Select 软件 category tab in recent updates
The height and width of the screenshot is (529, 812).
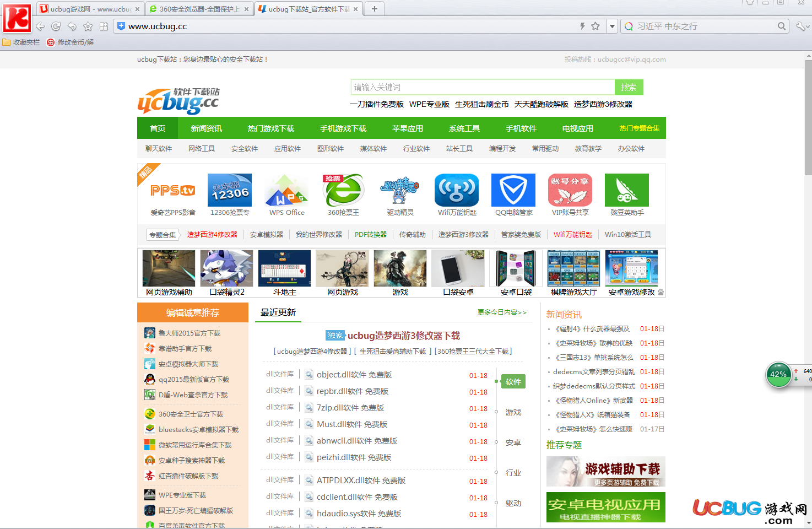click(513, 382)
